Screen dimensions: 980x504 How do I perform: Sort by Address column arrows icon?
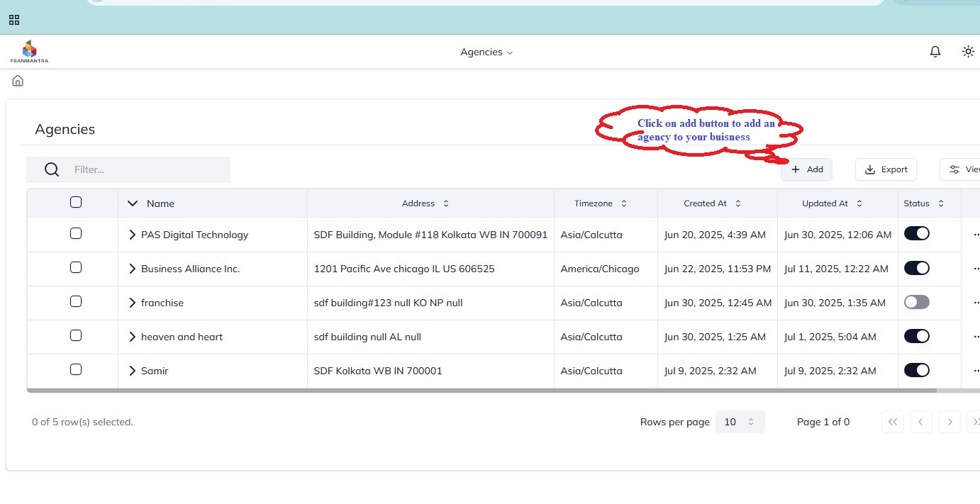pos(446,203)
